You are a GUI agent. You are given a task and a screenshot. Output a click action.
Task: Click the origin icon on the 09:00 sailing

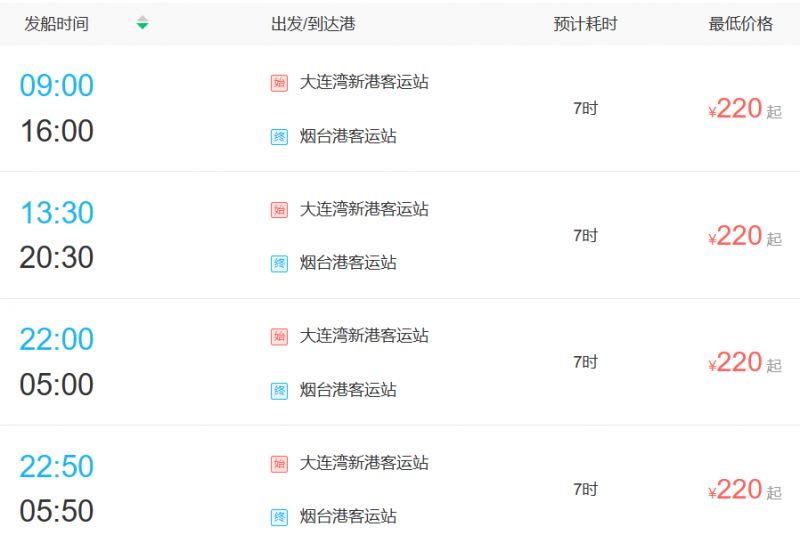click(x=279, y=83)
